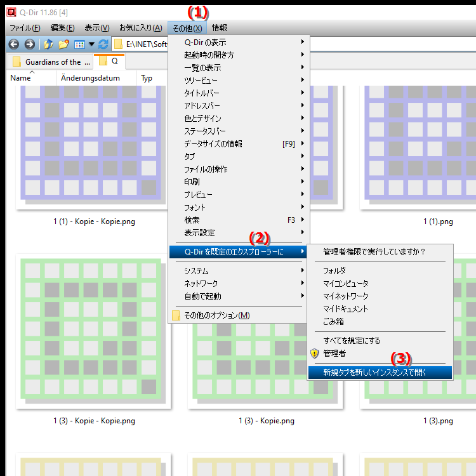Image resolution: width=476 pixels, height=476 pixels.
Task: Open the データサイズの情報 [F9] entry
Action: click(238, 144)
